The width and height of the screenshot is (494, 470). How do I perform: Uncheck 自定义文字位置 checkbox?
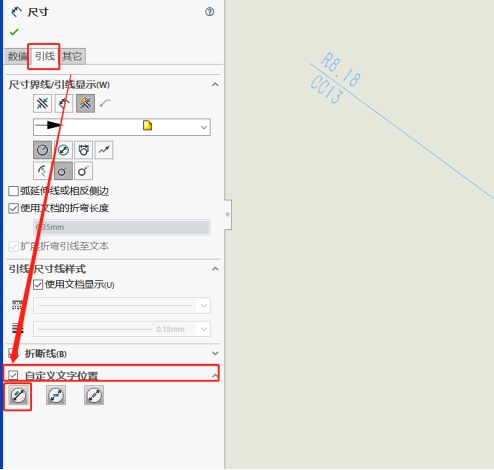[13, 375]
